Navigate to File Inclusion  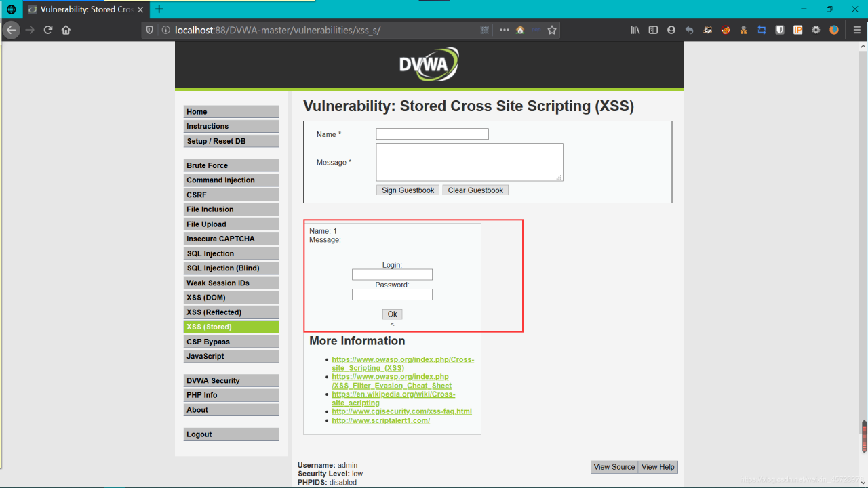click(231, 209)
